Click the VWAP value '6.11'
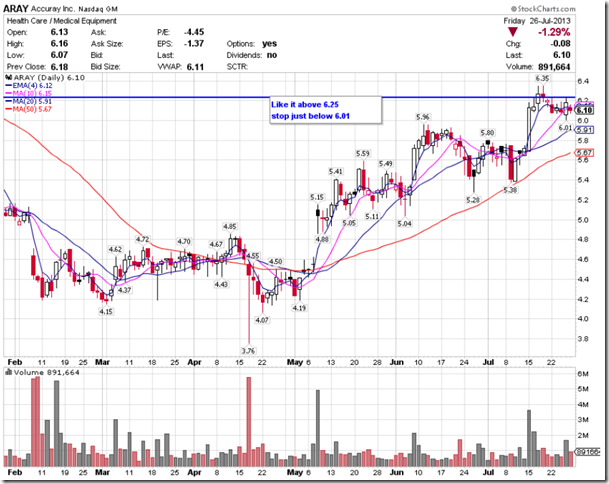 [x=195, y=67]
